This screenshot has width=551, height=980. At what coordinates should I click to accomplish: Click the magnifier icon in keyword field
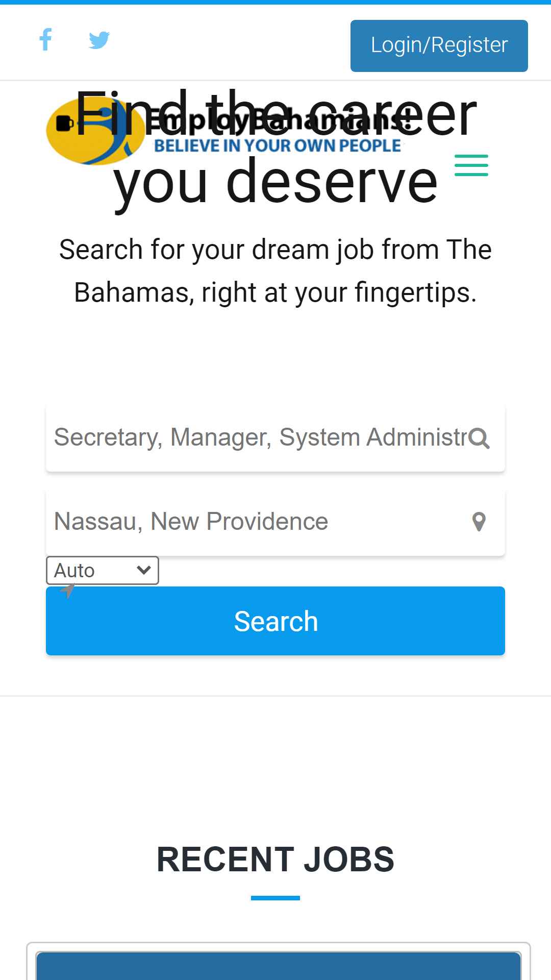tap(479, 438)
